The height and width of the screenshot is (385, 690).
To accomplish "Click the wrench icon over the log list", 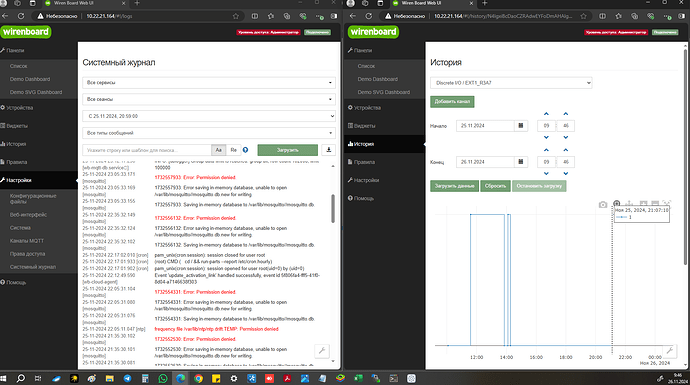I will coord(322,351).
